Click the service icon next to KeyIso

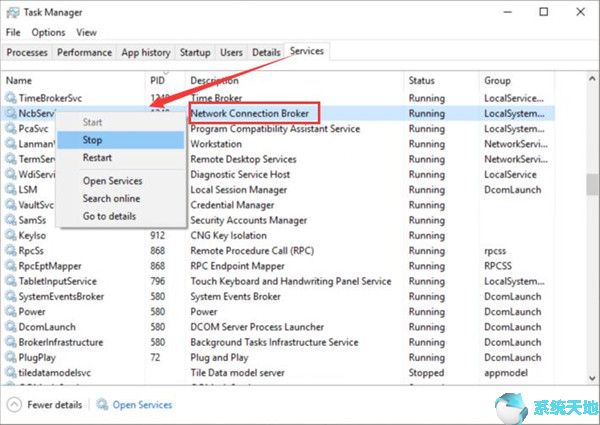point(11,236)
